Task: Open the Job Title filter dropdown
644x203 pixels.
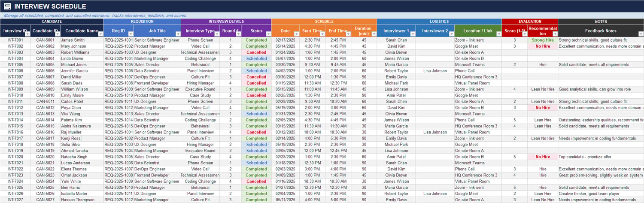Action: (x=178, y=34)
